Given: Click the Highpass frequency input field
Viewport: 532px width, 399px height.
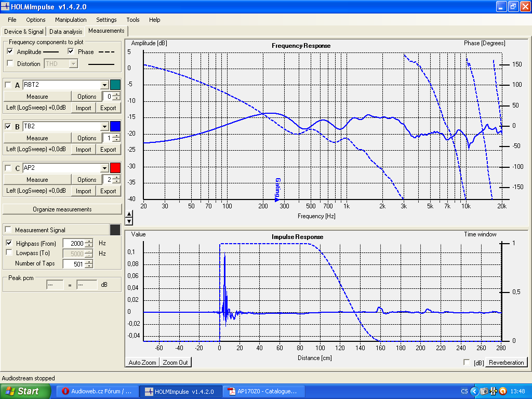Looking at the screenshot, I should point(74,243).
